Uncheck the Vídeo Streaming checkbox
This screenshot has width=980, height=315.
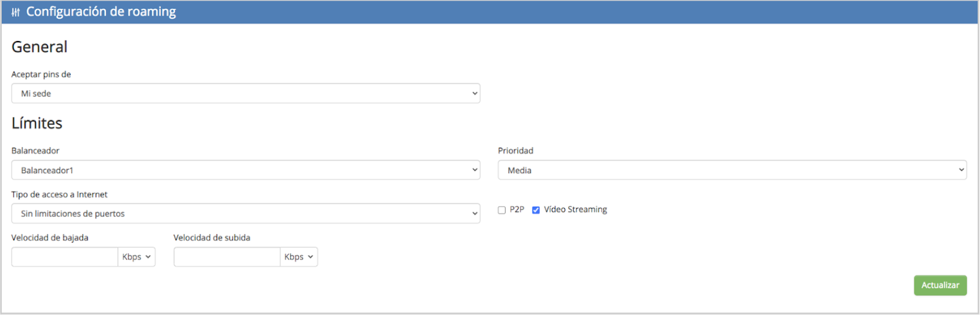coord(536,210)
